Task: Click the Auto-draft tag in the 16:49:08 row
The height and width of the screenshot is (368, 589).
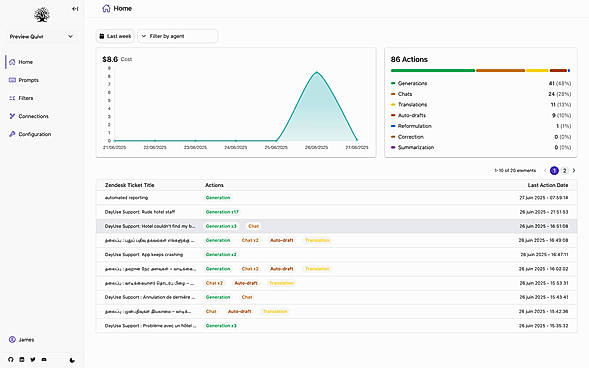Action: pyautogui.click(x=281, y=240)
